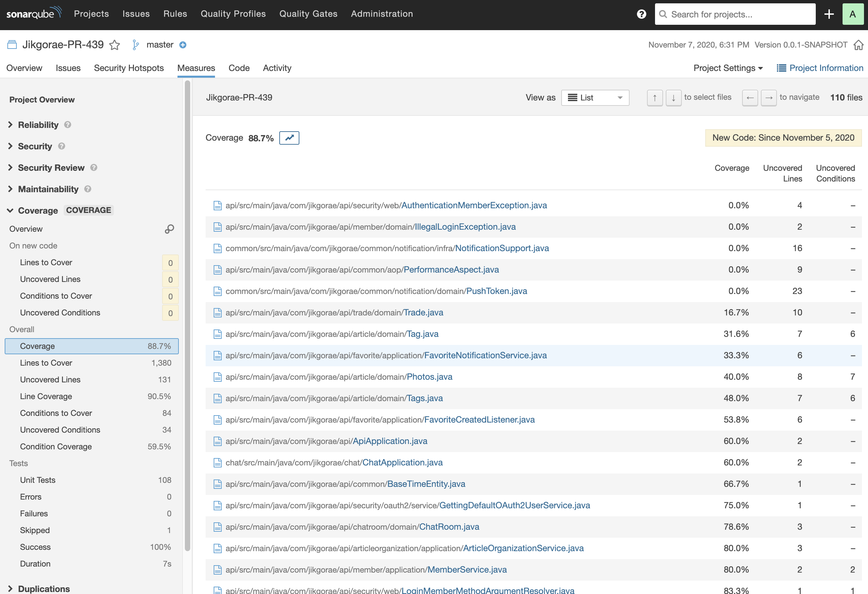Click the right arrow to navigate files
The width and height of the screenshot is (868, 594).
pos(769,97)
